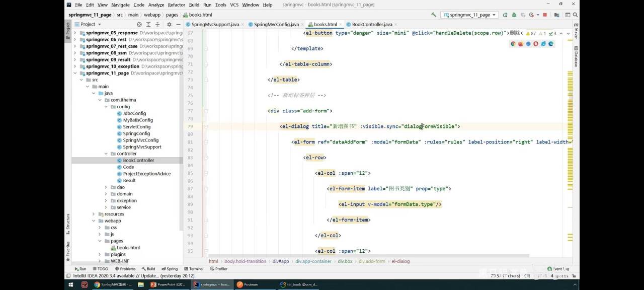Click the green Rerun icon in toolbar
644x290 pixels.
[505, 15]
